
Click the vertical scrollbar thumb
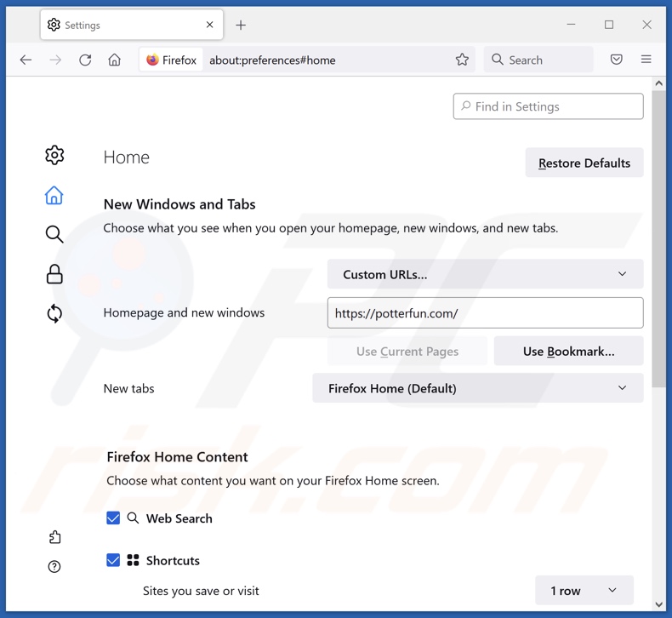point(658,238)
